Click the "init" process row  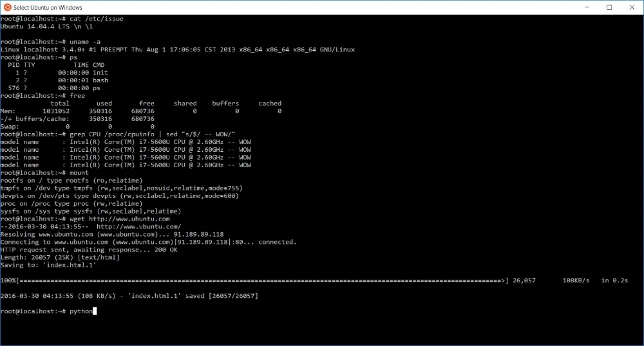coord(62,73)
